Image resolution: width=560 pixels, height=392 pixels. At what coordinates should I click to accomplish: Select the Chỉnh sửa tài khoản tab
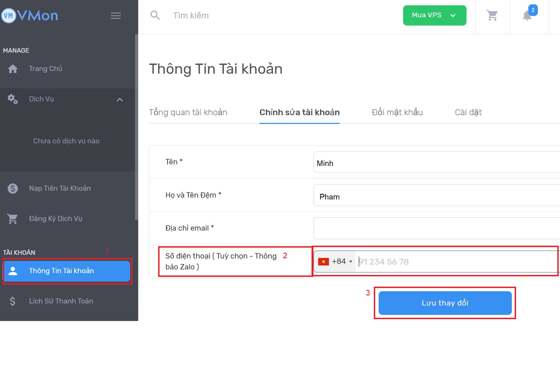299,112
